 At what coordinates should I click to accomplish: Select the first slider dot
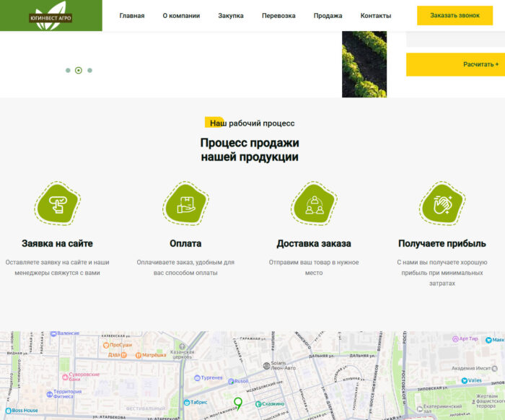[x=68, y=71]
